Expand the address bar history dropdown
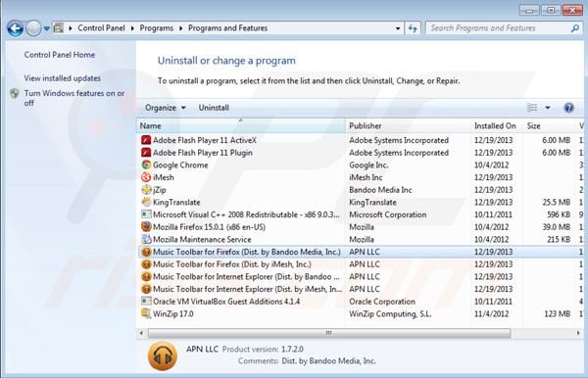The height and width of the screenshot is (378, 588). 398,28
